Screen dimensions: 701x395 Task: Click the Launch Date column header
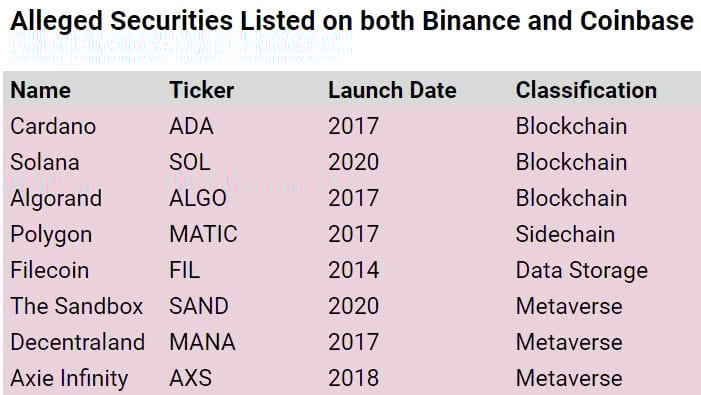coord(393,90)
